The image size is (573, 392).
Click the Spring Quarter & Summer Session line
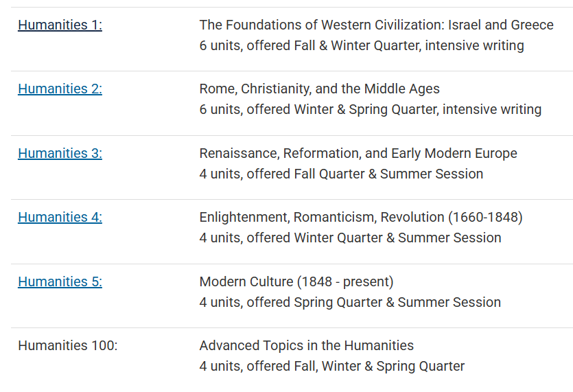click(x=350, y=303)
